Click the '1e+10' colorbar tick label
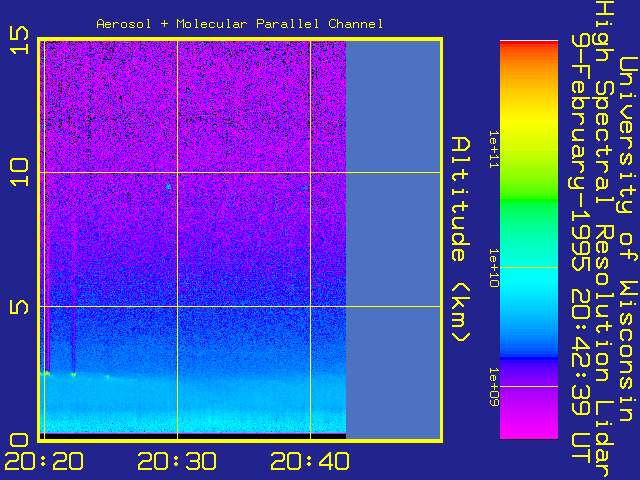 click(493, 268)
